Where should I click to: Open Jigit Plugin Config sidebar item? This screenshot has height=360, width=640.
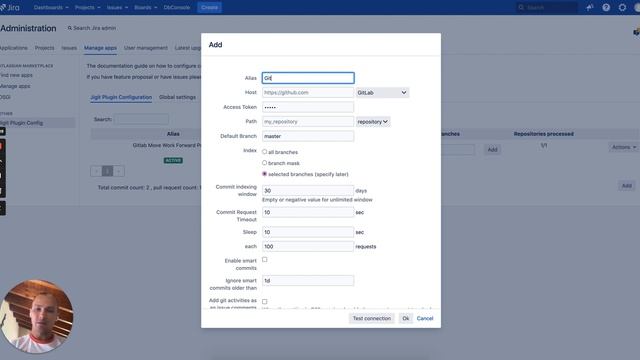37,123
